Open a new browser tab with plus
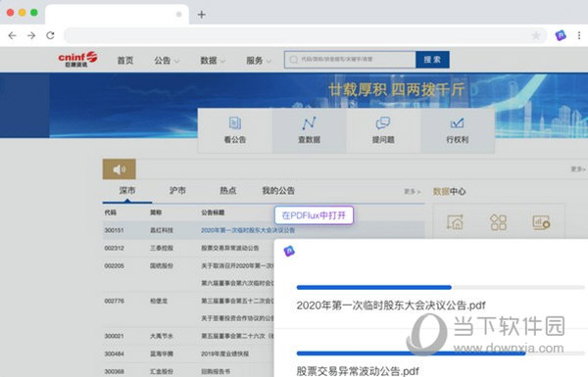This screenshot has width=588, height=377. click(x=201, y=15)
